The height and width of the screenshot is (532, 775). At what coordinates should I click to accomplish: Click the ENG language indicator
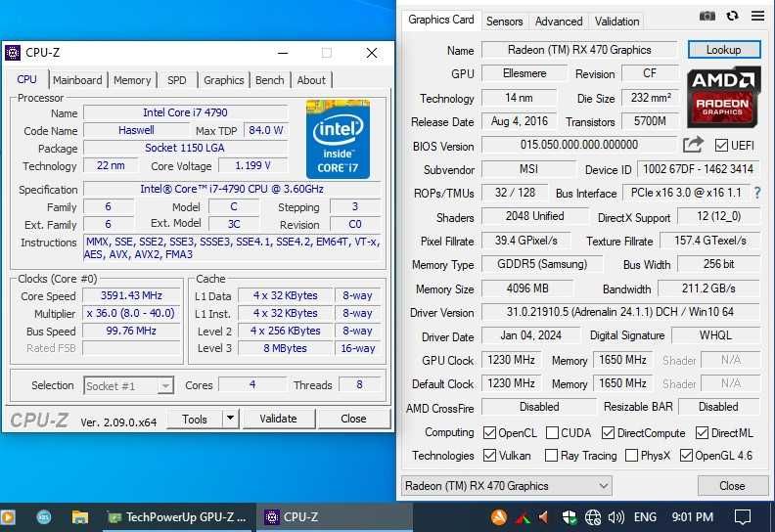pos(645,517)
